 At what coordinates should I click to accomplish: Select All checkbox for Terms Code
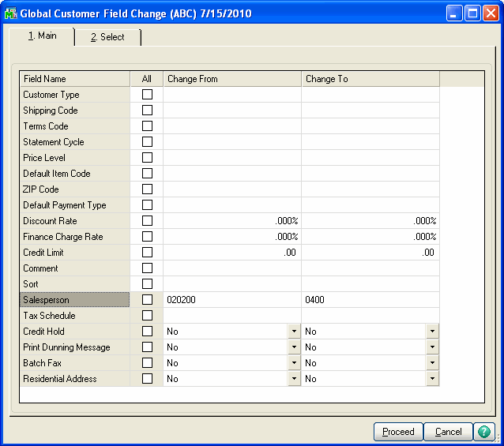click(147, 126)
